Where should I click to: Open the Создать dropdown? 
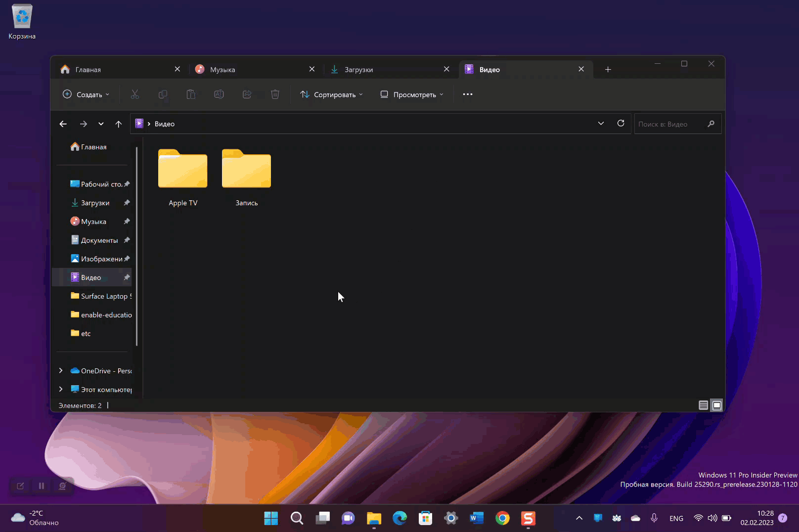coord(86,94)
